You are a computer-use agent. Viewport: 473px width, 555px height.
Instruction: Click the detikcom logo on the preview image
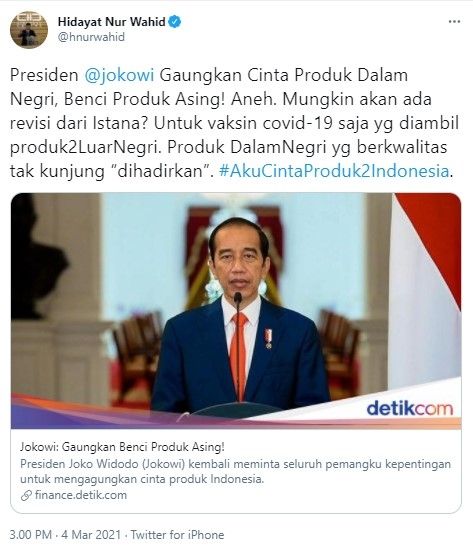[410, 408]
